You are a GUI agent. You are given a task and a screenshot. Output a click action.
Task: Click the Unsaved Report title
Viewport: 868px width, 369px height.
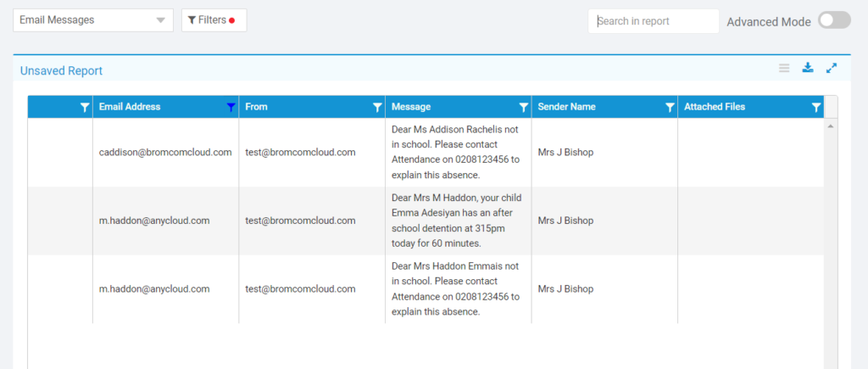point(61,71)
